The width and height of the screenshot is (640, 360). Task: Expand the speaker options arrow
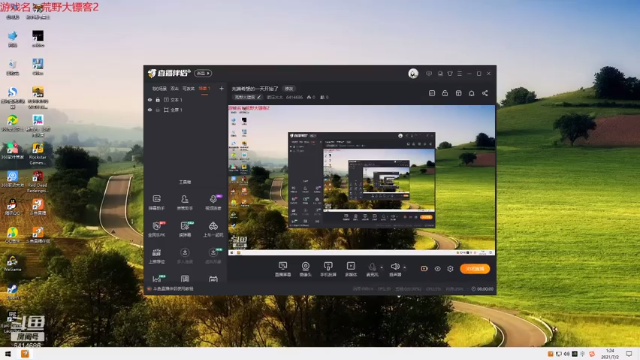(404, 268)
